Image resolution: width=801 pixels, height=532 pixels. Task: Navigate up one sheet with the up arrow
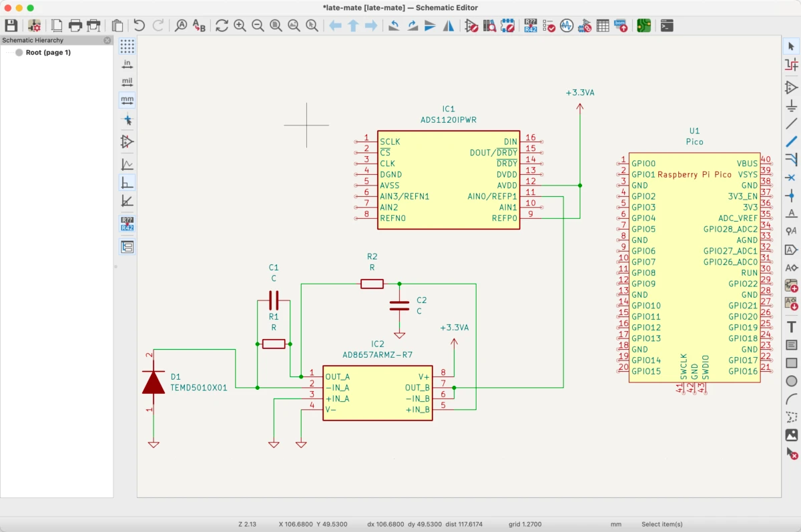[x=353, y=25]
